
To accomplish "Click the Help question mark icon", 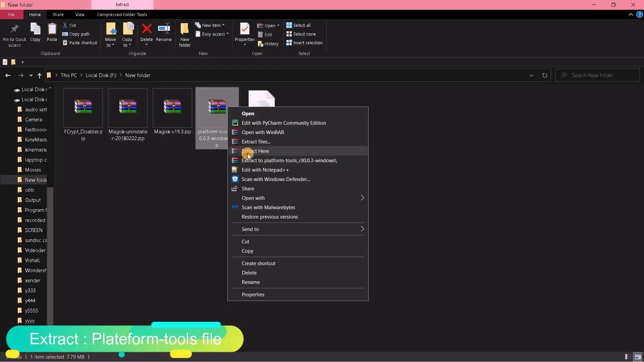I will point(639,15).
